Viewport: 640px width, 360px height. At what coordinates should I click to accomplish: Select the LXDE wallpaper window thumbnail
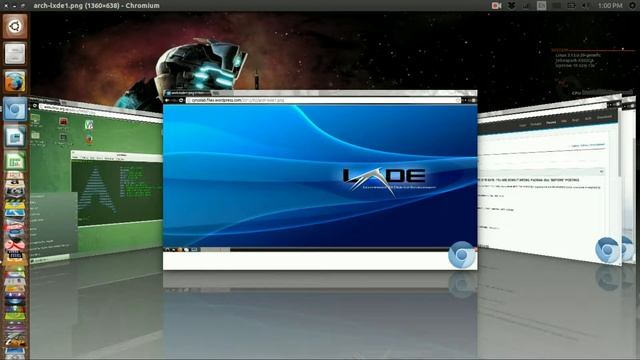tap(320, 180)
